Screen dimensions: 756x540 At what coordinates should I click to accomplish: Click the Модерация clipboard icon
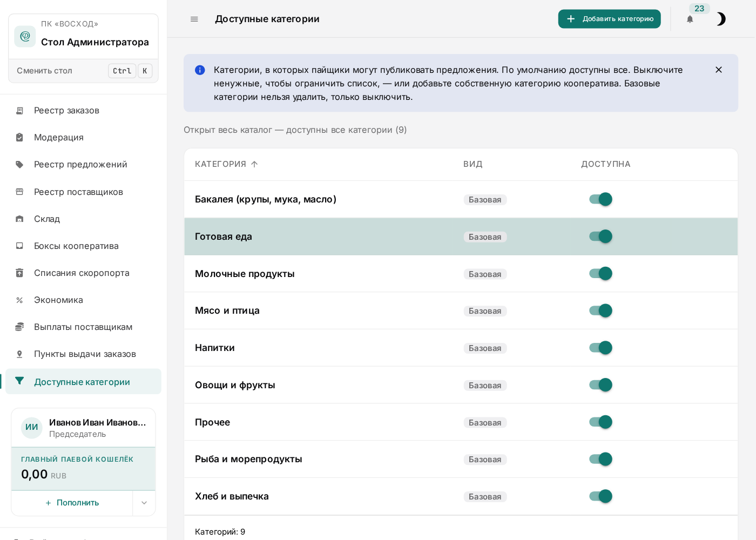19,138
